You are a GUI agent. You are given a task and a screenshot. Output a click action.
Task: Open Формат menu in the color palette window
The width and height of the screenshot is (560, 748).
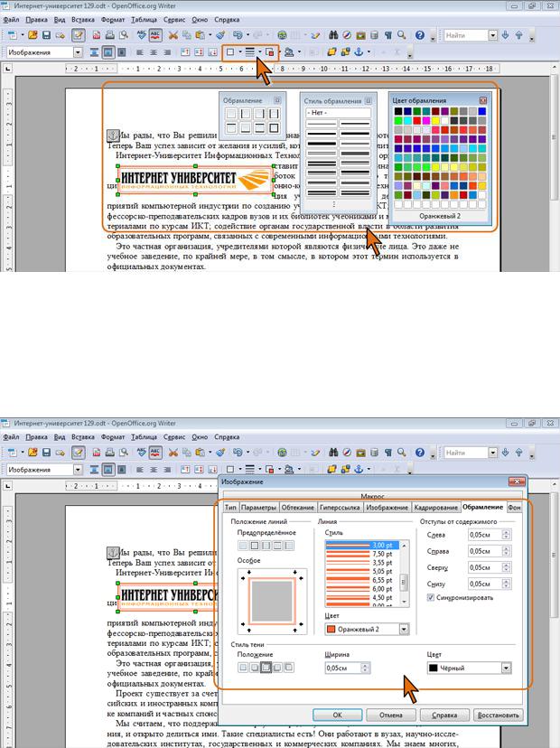pyautogui.click(x=113, y=20)
